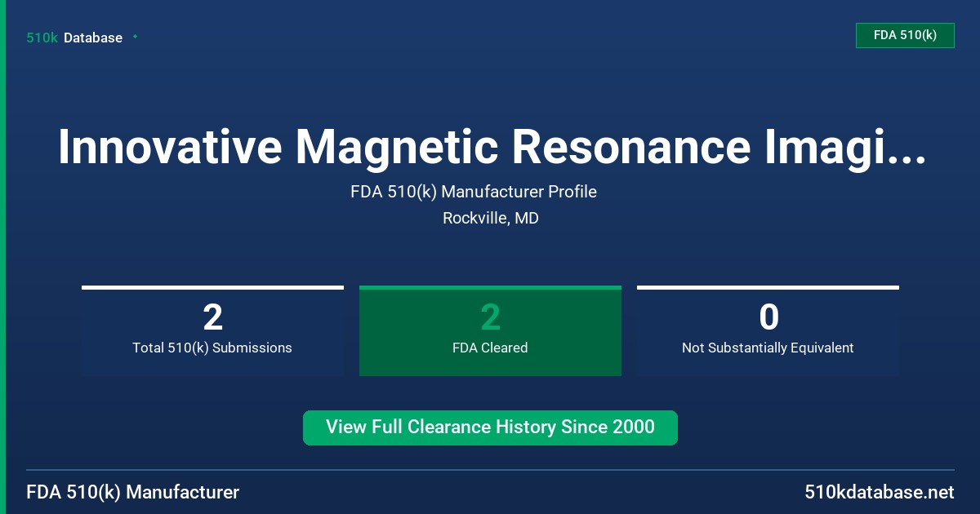Select the Innovative Magnetic Resonance Imagi... heading
The height and width of the screenshot is (514, 980).
click(492, 148)
